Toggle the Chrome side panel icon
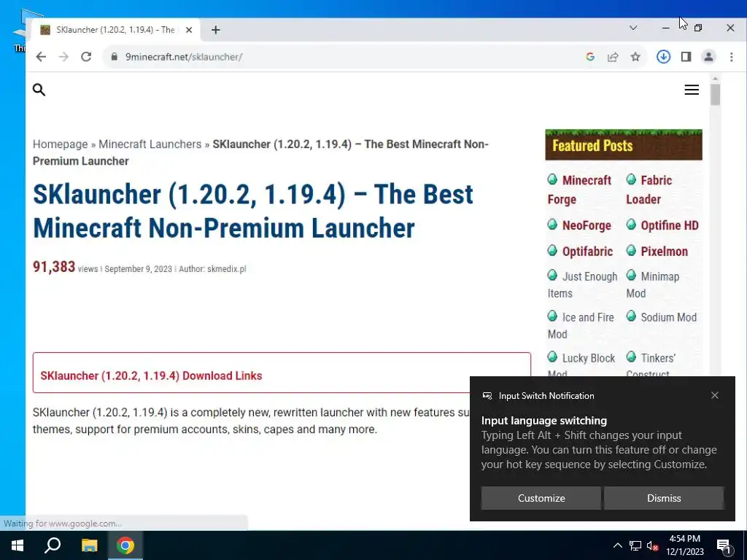Viewport: 747px width, 560px height. coord(686,57)
